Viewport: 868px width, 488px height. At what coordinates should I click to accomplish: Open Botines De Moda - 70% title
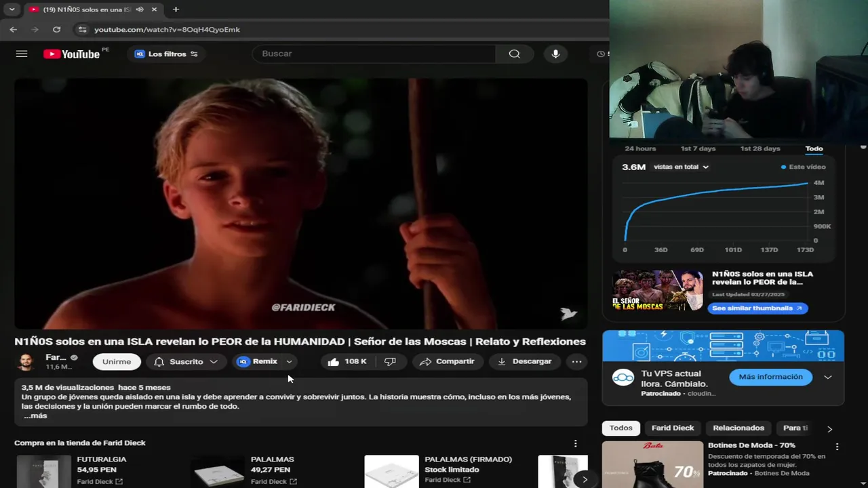tap(751, 445)
